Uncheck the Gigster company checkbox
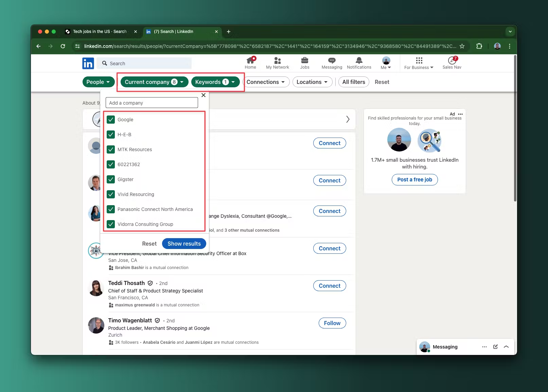Screen dimensions: 548x392 tap(111, 179)
